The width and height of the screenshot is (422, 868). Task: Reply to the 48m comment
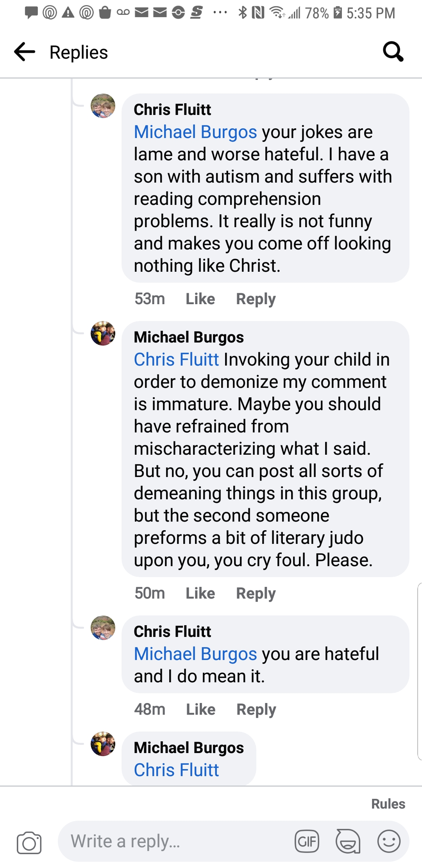tap(256, 709)
